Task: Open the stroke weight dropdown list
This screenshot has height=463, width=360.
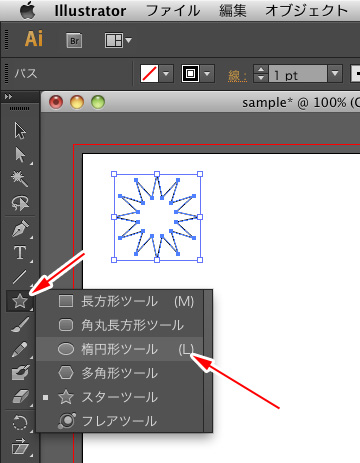Action: pyautogui.click(x=335, y=74)
